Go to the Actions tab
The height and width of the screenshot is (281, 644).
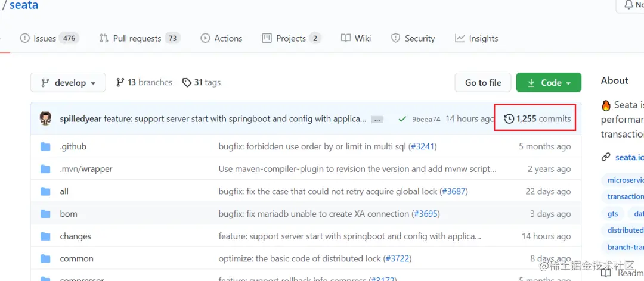(221, 39)
